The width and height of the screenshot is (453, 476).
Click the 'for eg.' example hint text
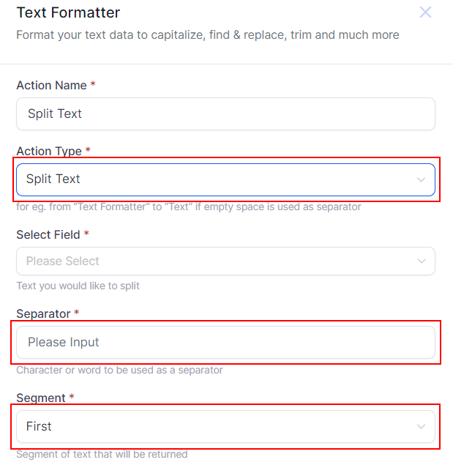tap(188, 207)
